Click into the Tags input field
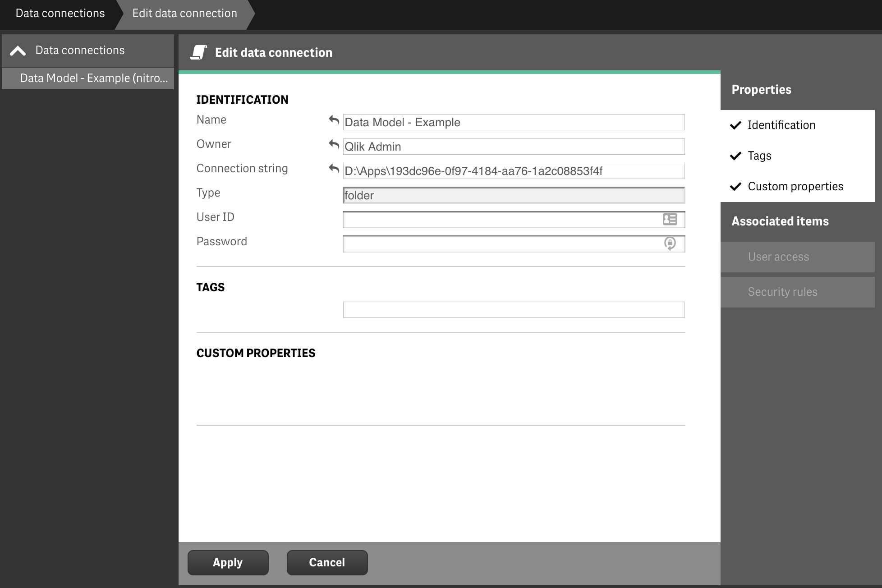The height and width of the screenshot is (588, 882). click(514, 310)
